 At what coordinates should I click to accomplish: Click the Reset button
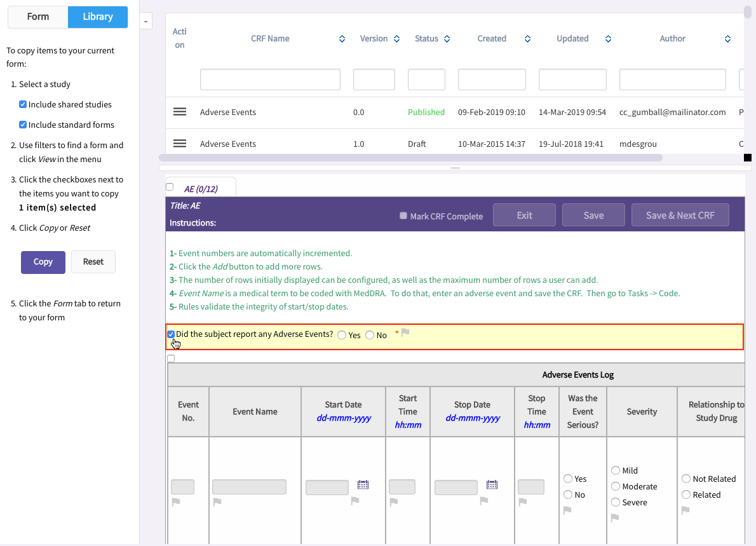click(93, 262)
